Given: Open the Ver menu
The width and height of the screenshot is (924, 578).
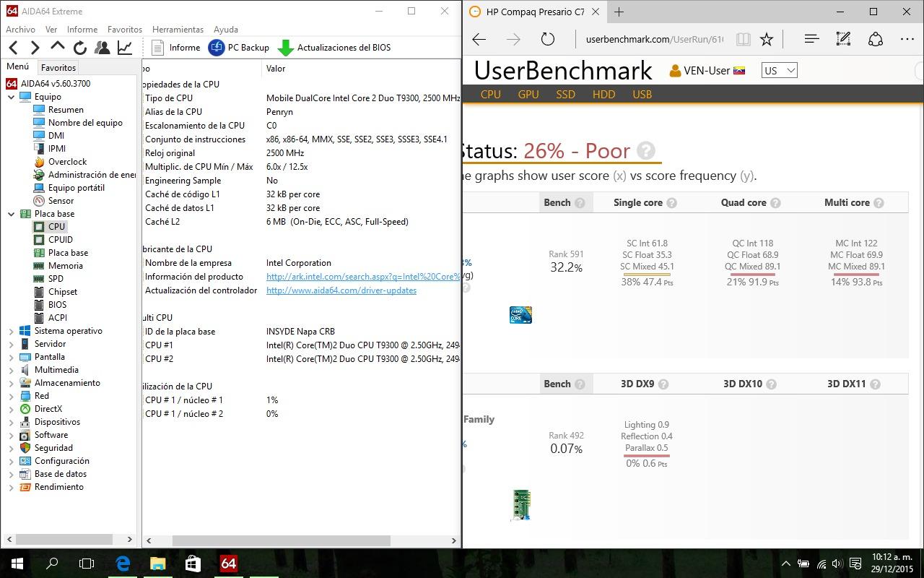Looking at the screenshot, I should click(51, 30).
